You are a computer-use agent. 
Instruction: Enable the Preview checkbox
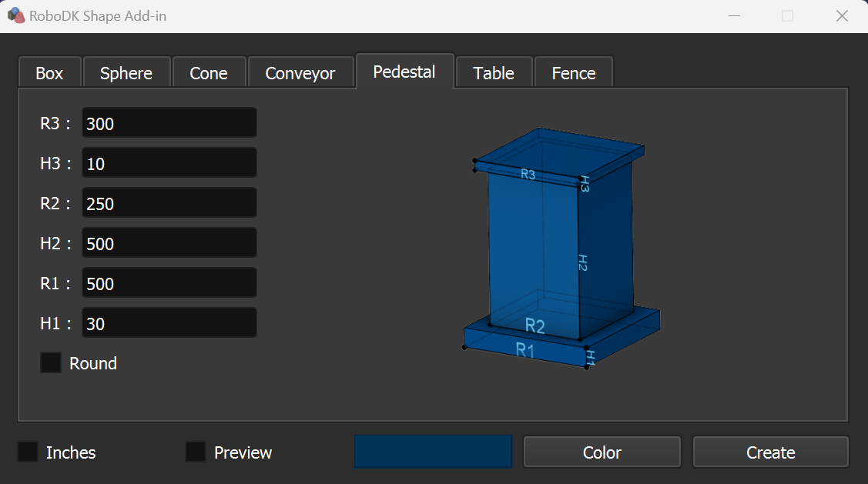point(196,452)
